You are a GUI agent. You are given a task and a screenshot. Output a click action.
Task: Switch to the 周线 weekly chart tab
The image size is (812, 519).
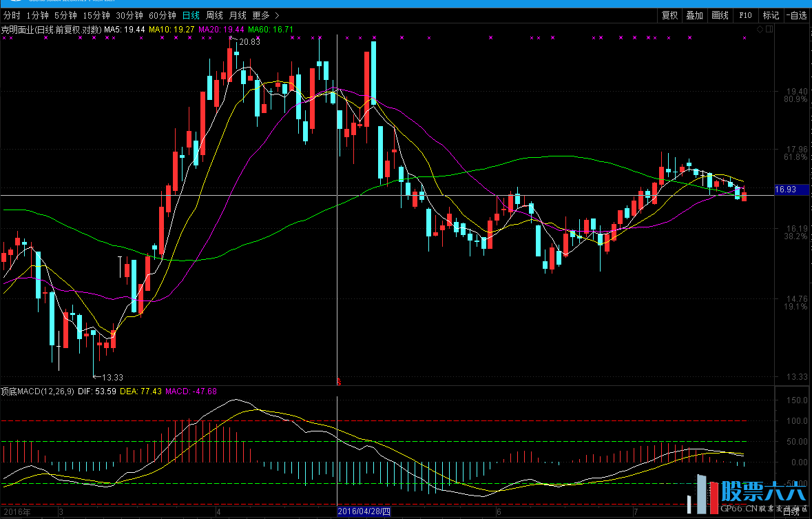(214, 15)
